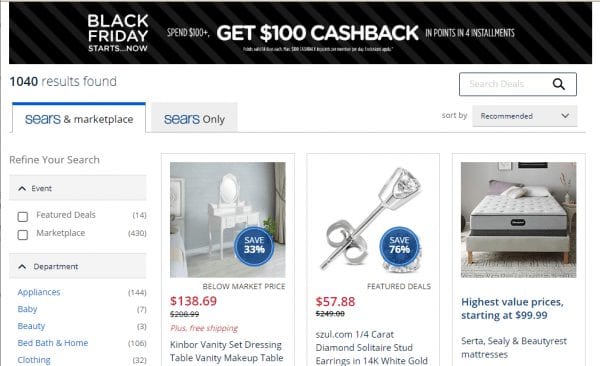
Task: Click into the Search Deals field
Action: tap(504, 84)
